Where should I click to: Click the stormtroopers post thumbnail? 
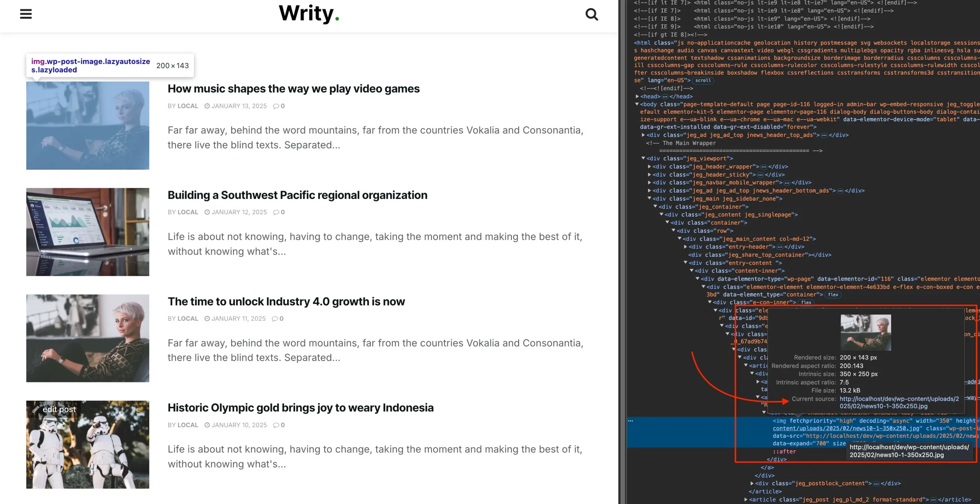pos(88,445)
